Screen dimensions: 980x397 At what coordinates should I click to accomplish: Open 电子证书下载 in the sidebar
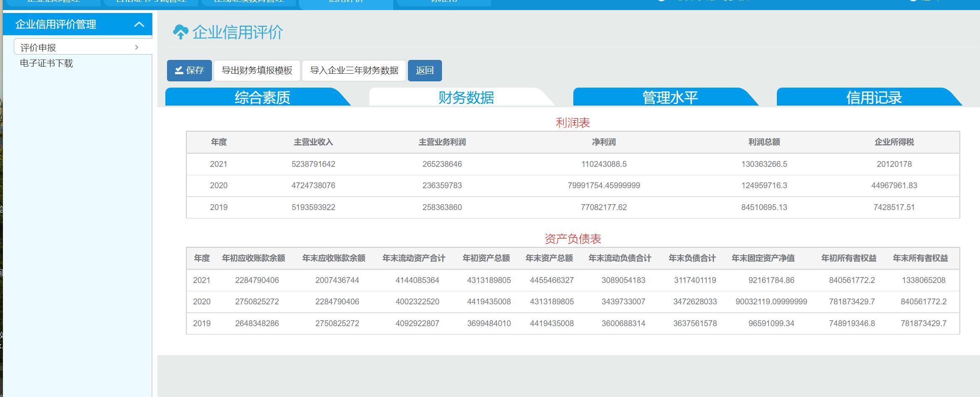[47, 63]
